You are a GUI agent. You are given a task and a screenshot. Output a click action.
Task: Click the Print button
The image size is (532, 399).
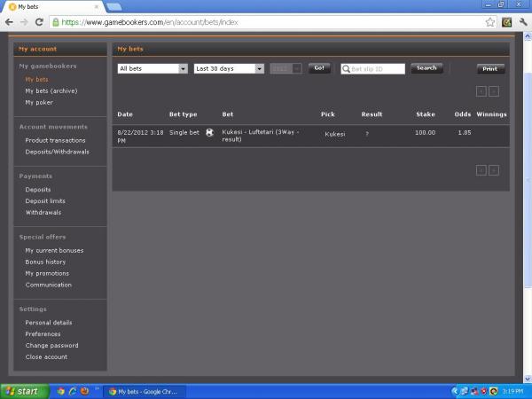[489, 68]
